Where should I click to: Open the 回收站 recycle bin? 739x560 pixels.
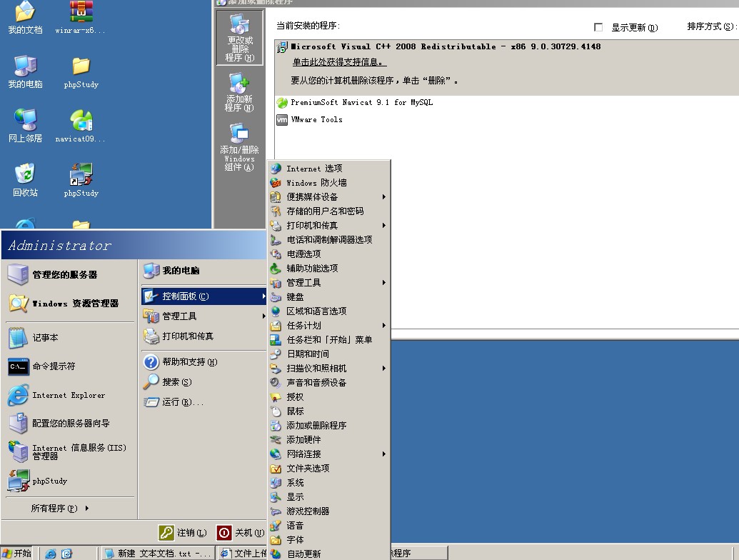[24, 180]
